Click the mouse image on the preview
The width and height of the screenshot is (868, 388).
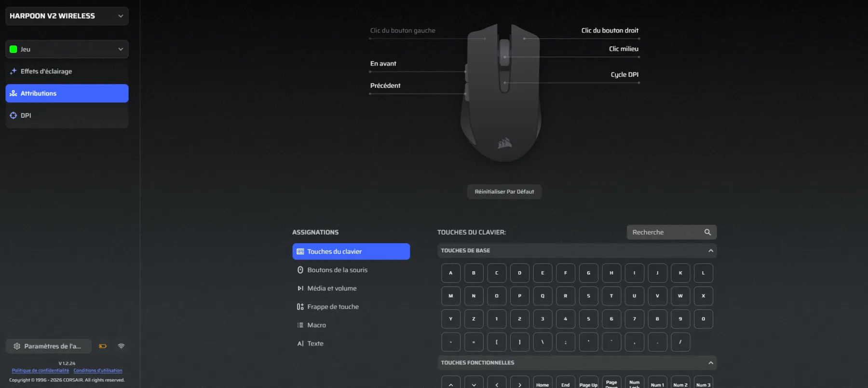click(502, 93)
